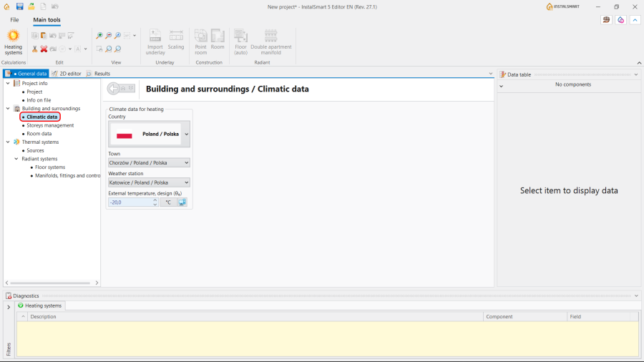Collapse the Radiant systems tree node
Image resolution: width=644 pixels, height=362 pixels.
coord(16,159)
